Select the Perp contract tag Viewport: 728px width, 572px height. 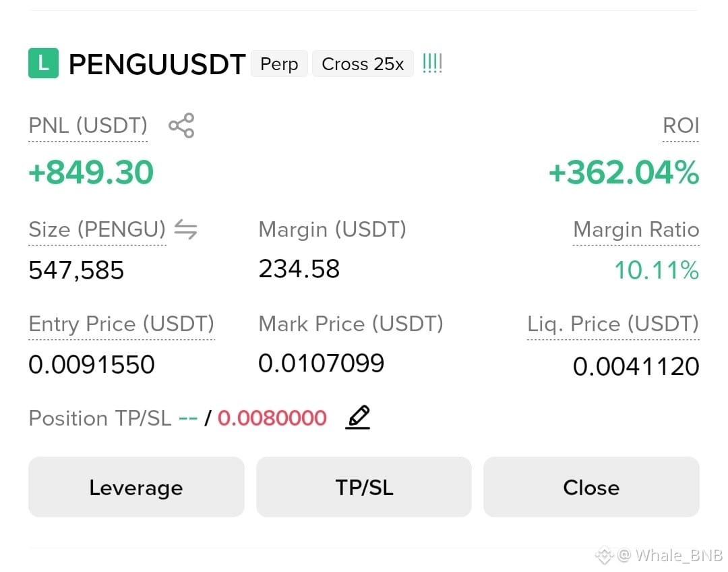click(279, 63)
